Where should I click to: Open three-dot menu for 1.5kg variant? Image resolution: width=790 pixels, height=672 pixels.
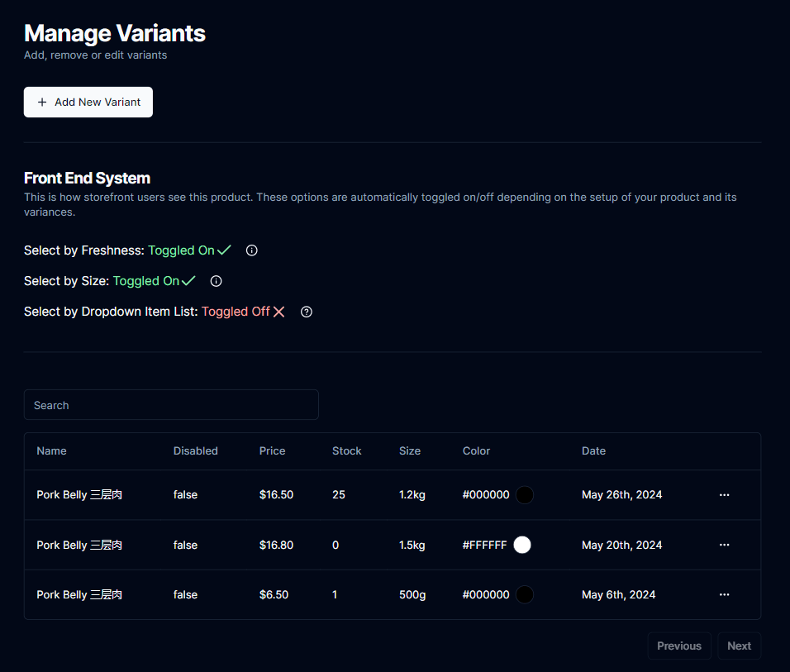(x=725, y=545)
